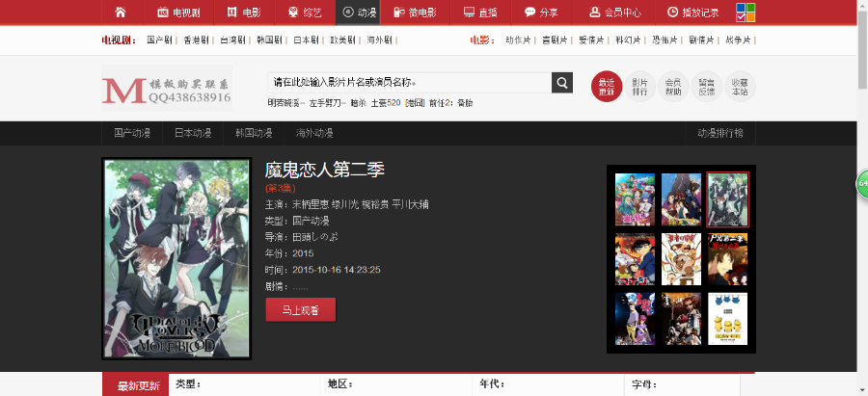The image size is (868, 396).
Task: Click the 科幻片 movie genre link
Action: [x=628, y=40]
